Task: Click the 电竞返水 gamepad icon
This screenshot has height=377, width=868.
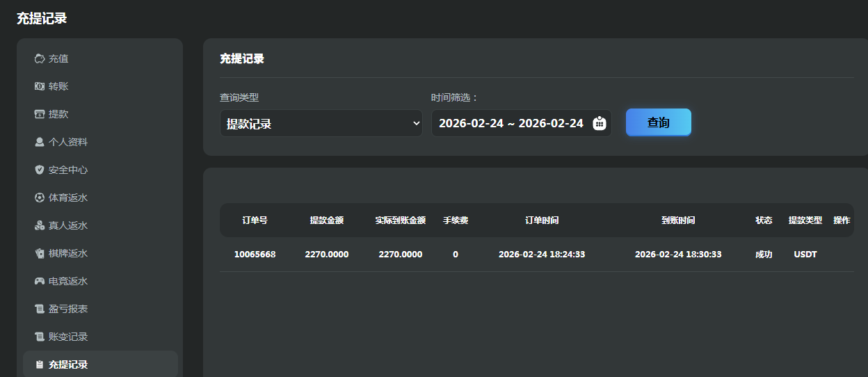Action: click(40, 282)
